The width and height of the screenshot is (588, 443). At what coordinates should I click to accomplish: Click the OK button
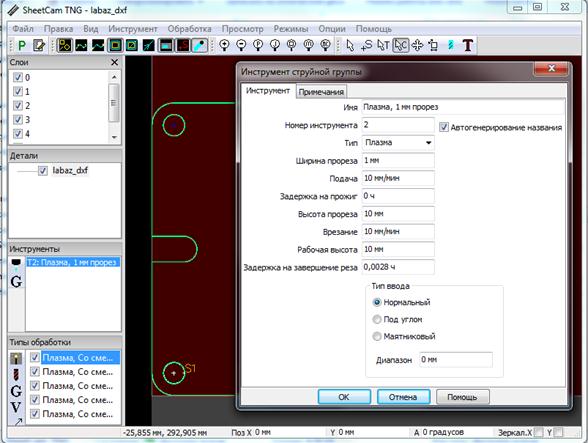click(x=344, y=397)
